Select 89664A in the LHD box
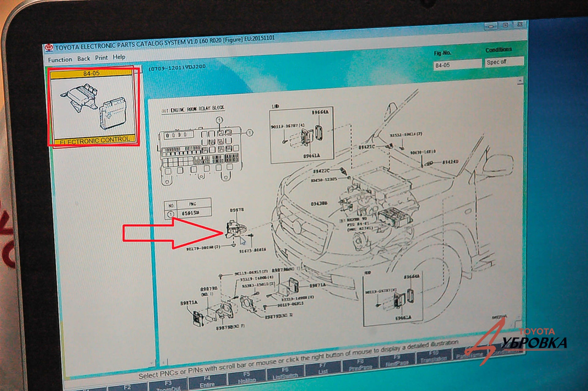 320,111
